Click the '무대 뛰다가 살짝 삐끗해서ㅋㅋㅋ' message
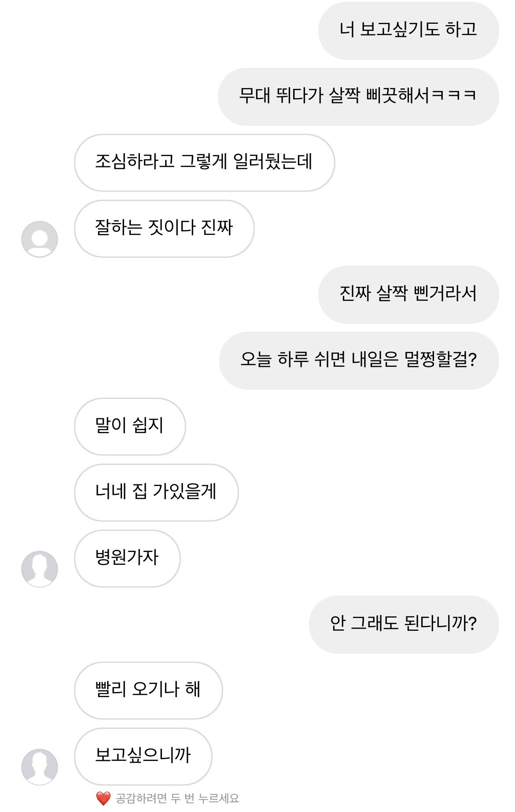The image size is (515, 812). click(x=358, y=96)
